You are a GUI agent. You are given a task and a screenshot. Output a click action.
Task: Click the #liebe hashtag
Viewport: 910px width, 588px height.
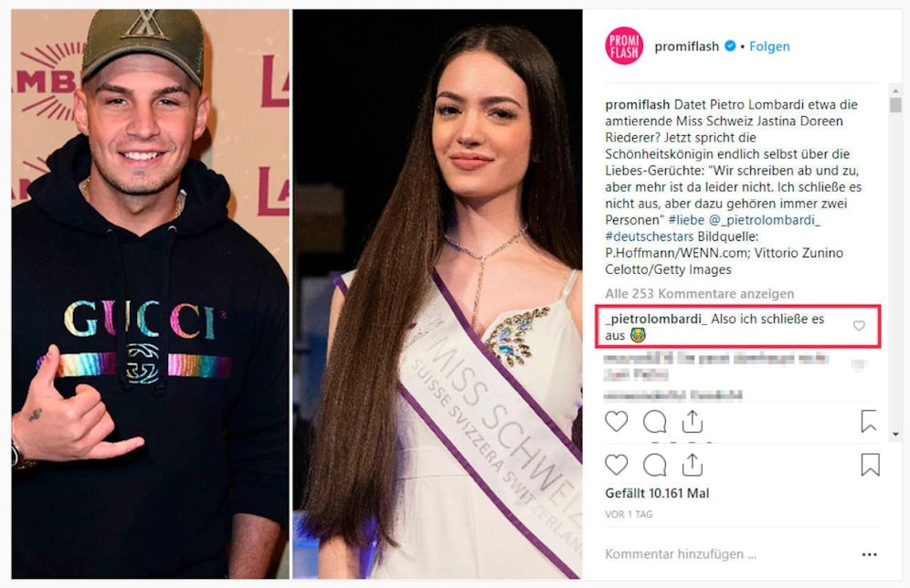coord(684,221)
